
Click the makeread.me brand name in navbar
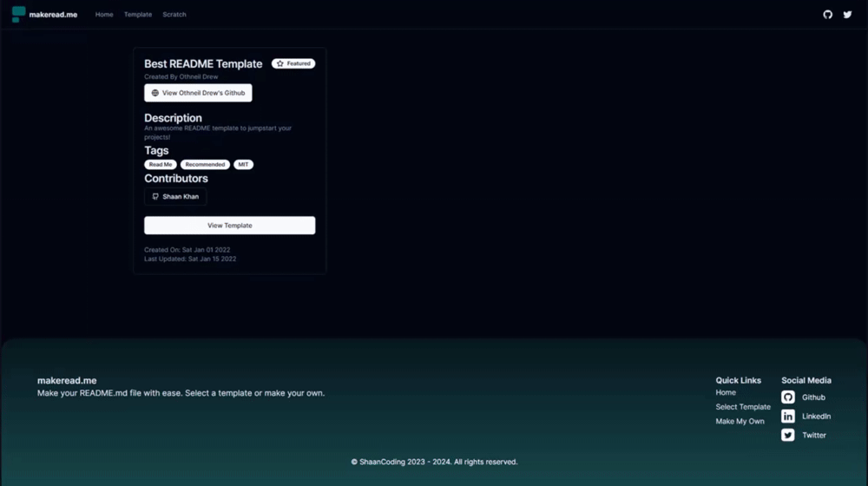click(53, 15)
